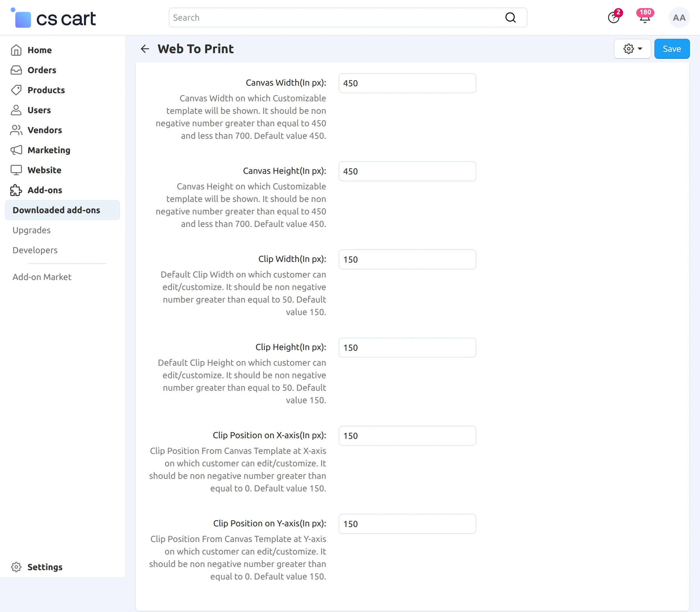Click the Clip Position on Y-axis field
The width and height of the screenshot is (700, 612).
(x=407, y=524)
